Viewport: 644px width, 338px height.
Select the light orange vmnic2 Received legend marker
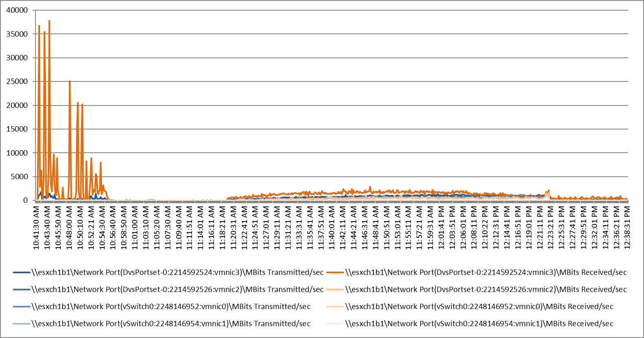click(335, 290)
